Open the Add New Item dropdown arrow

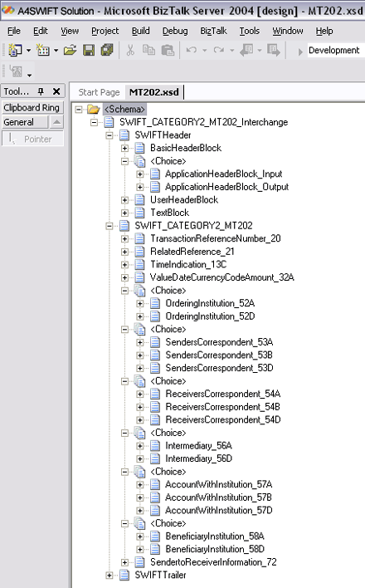coord(56,51)
